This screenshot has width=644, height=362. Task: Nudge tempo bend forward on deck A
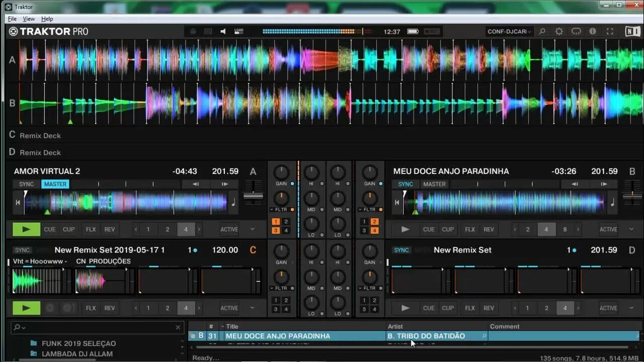click(225, 184)
